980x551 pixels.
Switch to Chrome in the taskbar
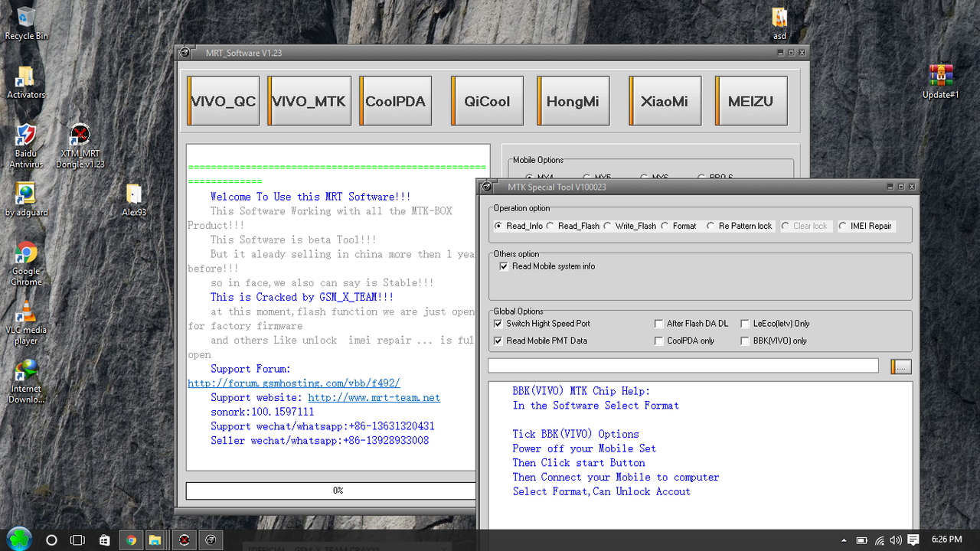point(131,540)
